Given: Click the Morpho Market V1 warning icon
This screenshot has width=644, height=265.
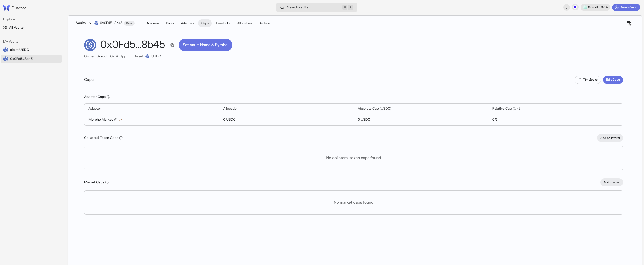Looking at the screenshot, I should [121, 120].
